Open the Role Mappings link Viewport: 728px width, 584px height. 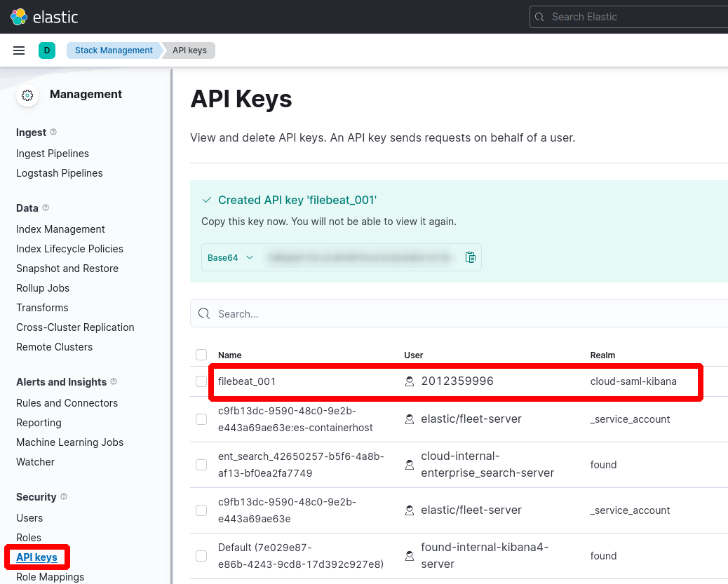tap(50, 577)
